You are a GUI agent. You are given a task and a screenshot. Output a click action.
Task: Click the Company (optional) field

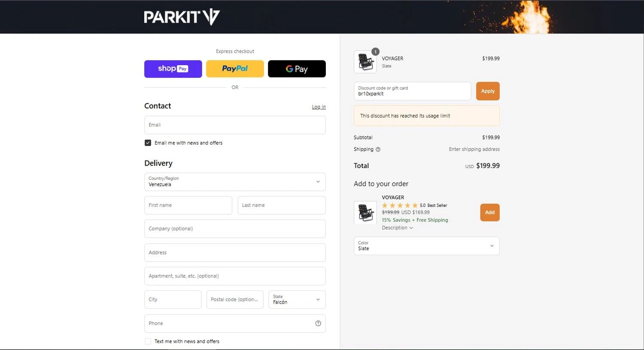pyautogui.click(x=235, y=229)
